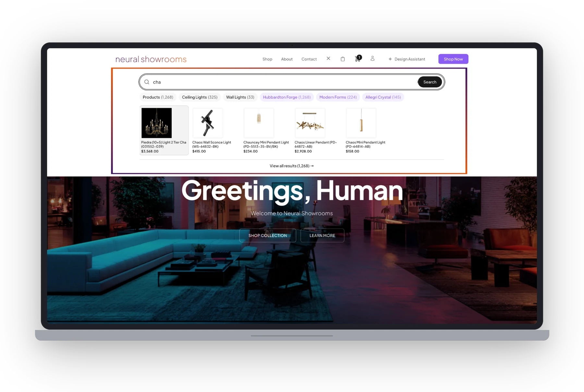This screenshot has width=584, height=392.
Task: Select the Ceiling Lights (325) chip
Action: pos(200,97)
